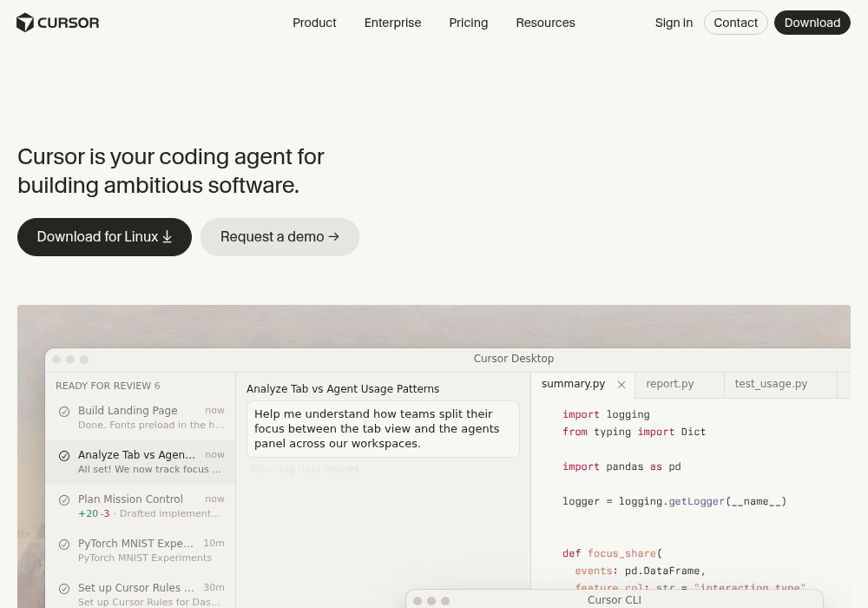Click the Cursor Desktop window title

point(514,359)
